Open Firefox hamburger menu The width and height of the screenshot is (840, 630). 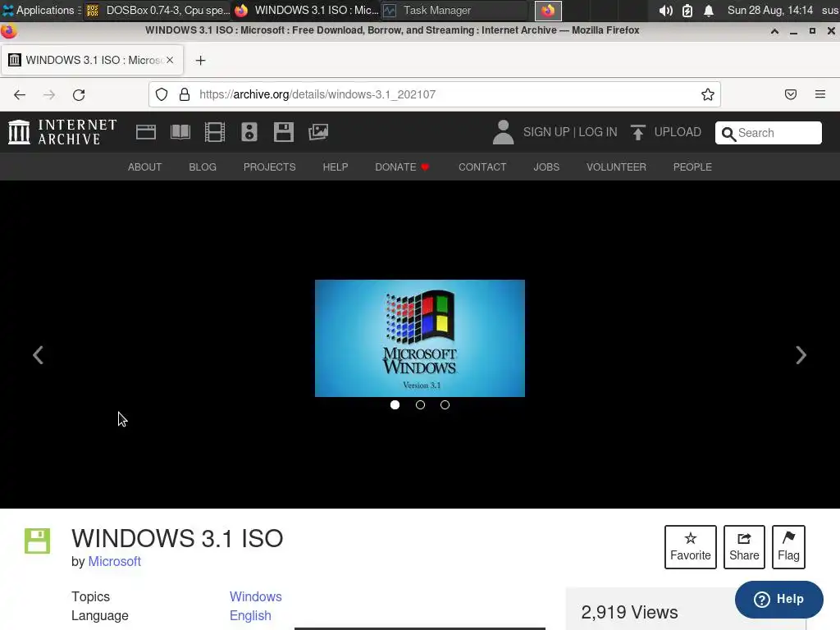[819, 95]
